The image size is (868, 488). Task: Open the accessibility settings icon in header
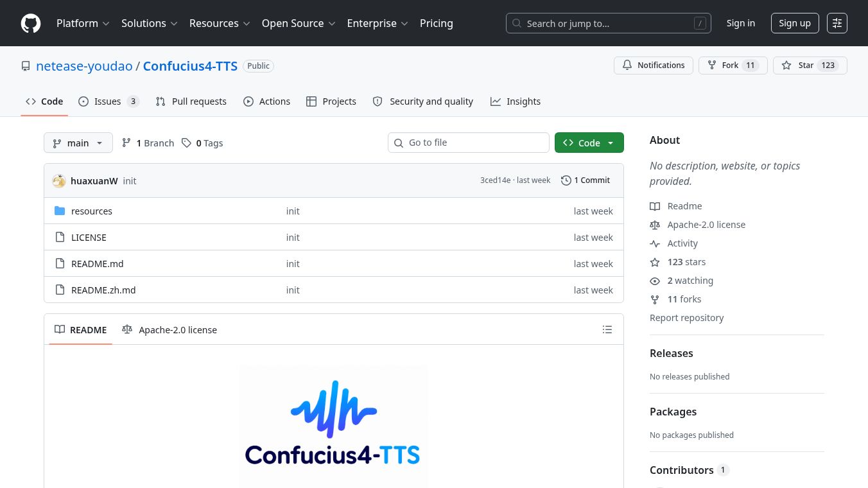837,23
